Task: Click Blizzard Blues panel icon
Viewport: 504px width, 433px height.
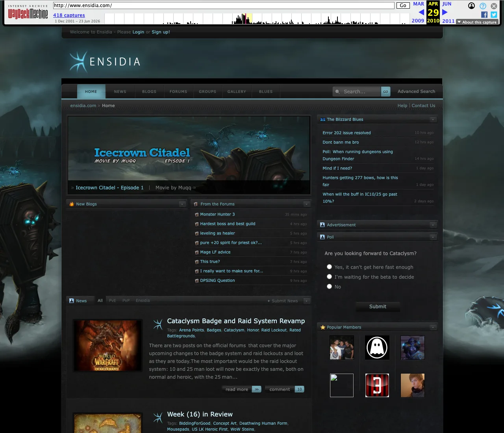Action: [x=323, y=119]
